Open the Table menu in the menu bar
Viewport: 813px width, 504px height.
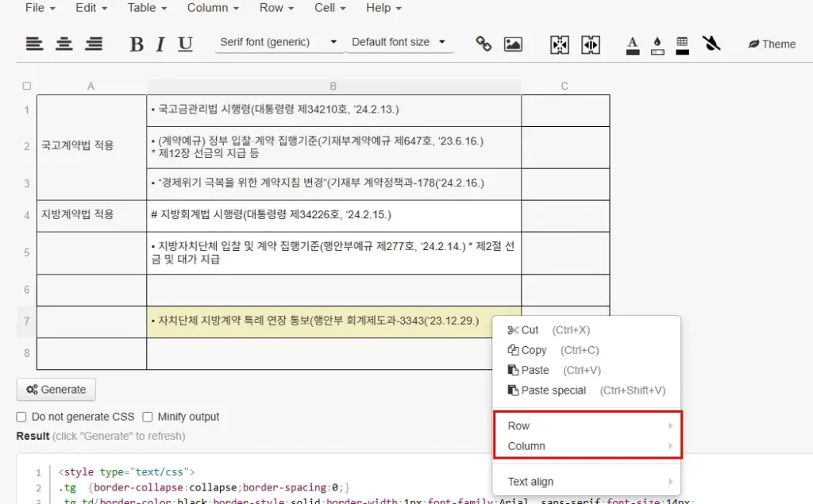(x=147, y=8)
